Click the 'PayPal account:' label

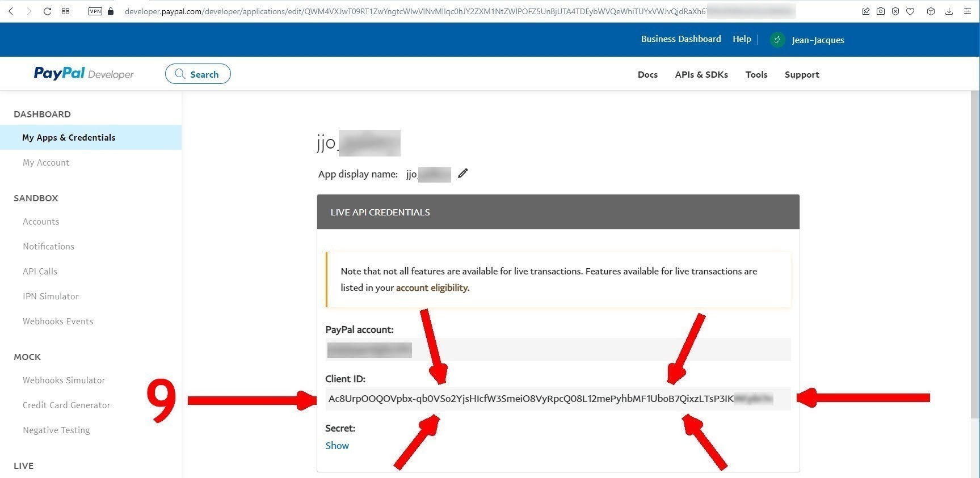click(359, 329)
